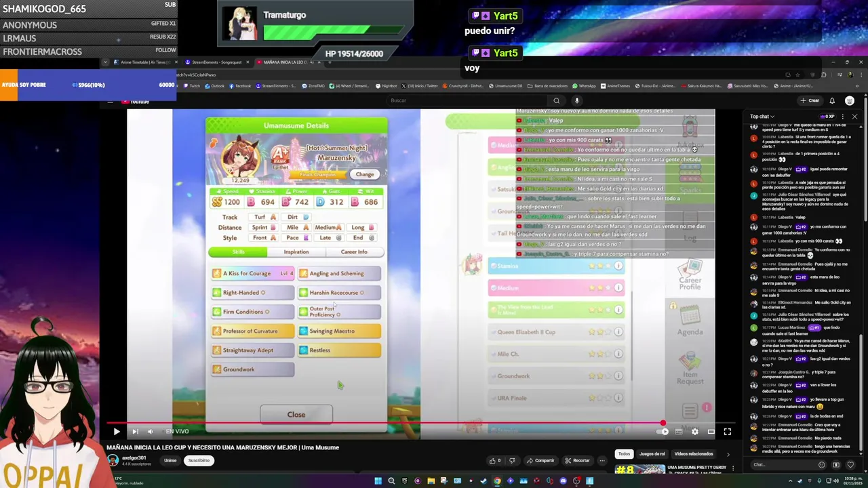Open the chat XP points badge
The height and width of the screenshot is (488, 868).
(x=827, y=117)
